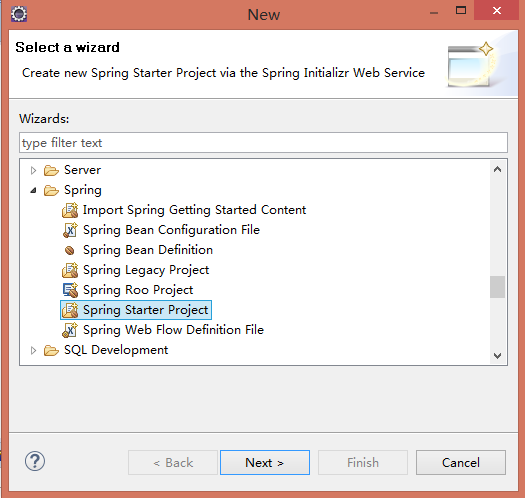
Task: Open help with the question mark icon
Action: pos(35,461)
